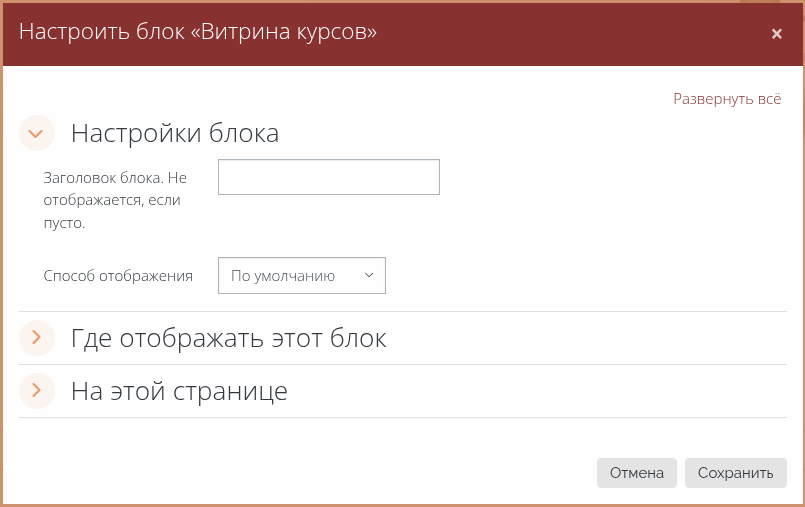805x507 pixels.
Task: Click the «Способ отображения» label
Action: [118, 276]
